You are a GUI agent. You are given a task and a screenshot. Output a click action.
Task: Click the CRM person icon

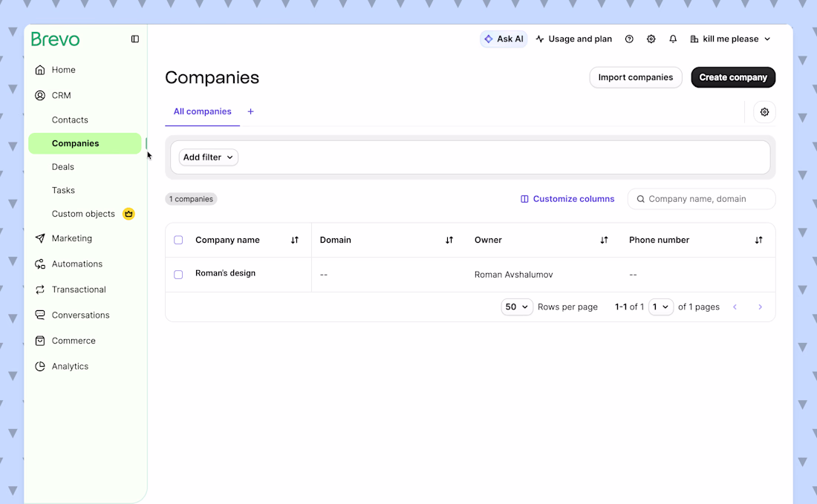[40, 95]
